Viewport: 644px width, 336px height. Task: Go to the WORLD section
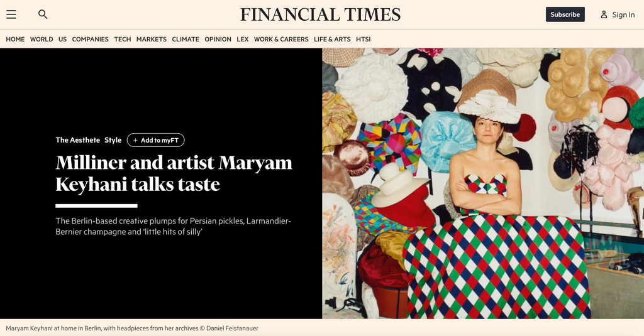click(42, 40)
